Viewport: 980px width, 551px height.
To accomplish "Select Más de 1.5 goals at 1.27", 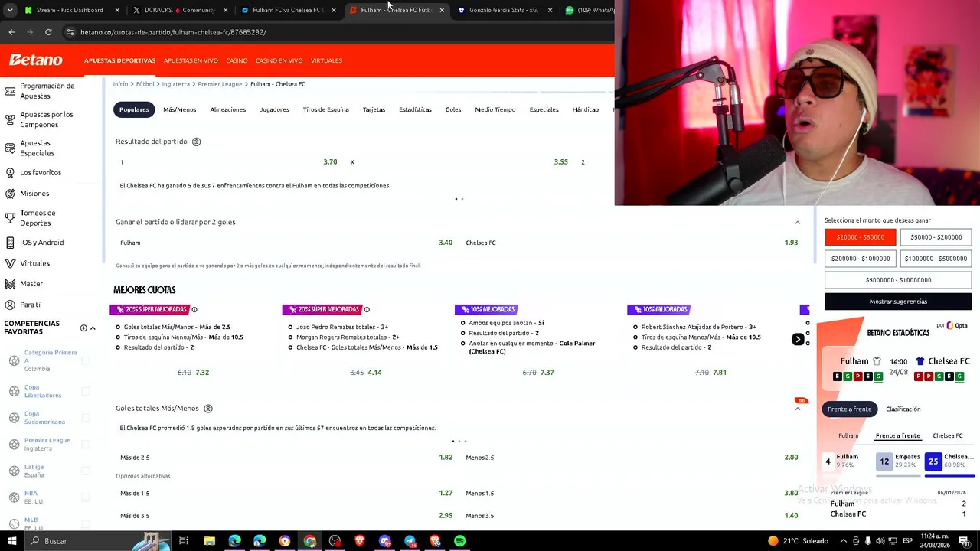I will [x=286, y=494].
